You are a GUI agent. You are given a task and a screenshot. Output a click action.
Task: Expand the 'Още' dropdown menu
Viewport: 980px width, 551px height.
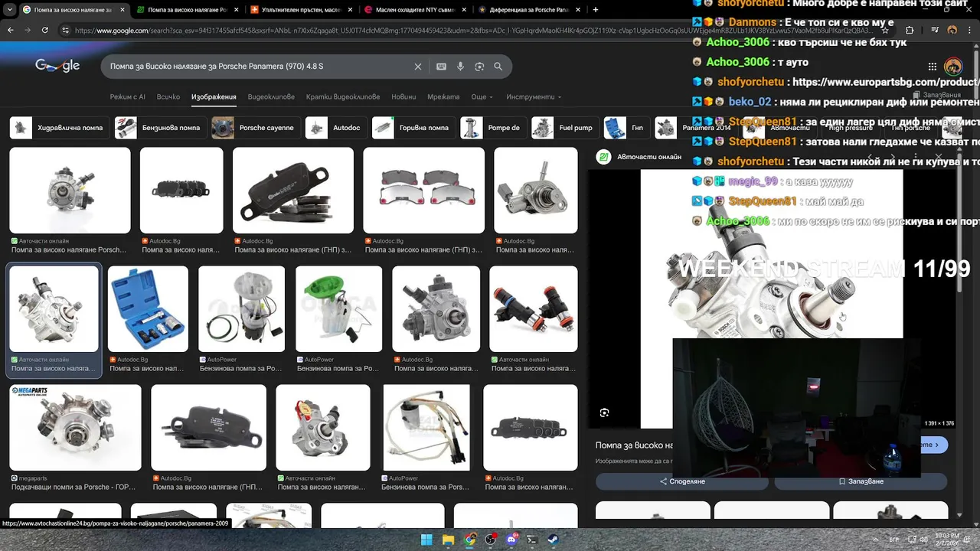(482, 97)
